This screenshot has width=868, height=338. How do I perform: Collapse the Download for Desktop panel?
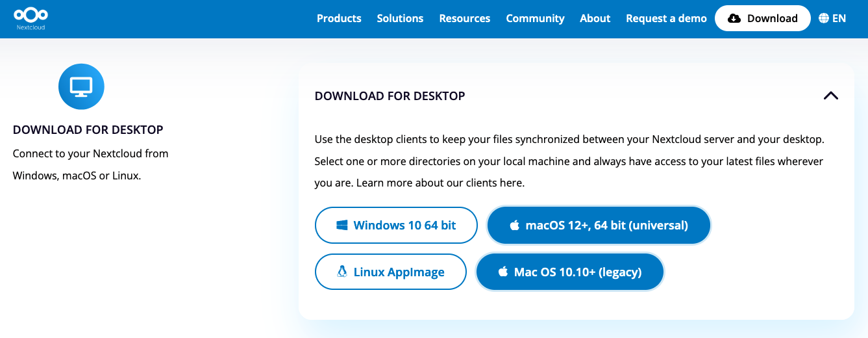pyautogui.click(x=830, y=96)
